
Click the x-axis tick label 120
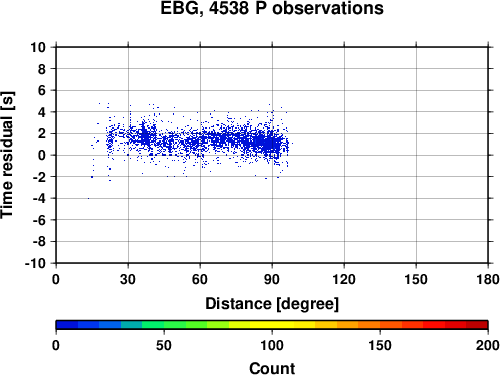click(344, 279)
